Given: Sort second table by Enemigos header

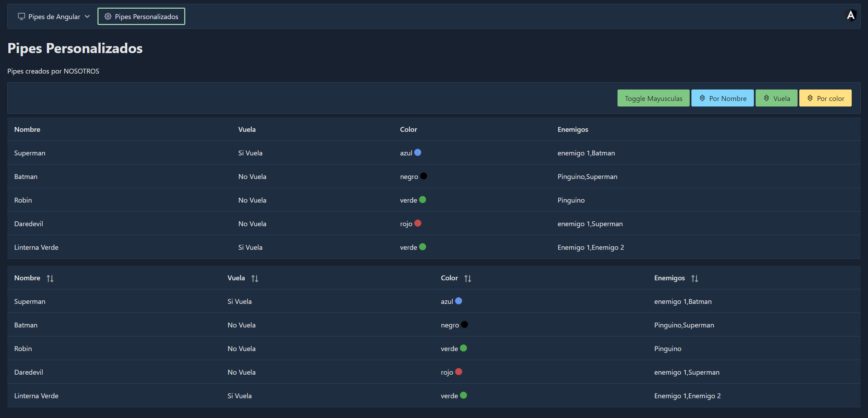Looking at the screenshot, I should pos(669,278).
